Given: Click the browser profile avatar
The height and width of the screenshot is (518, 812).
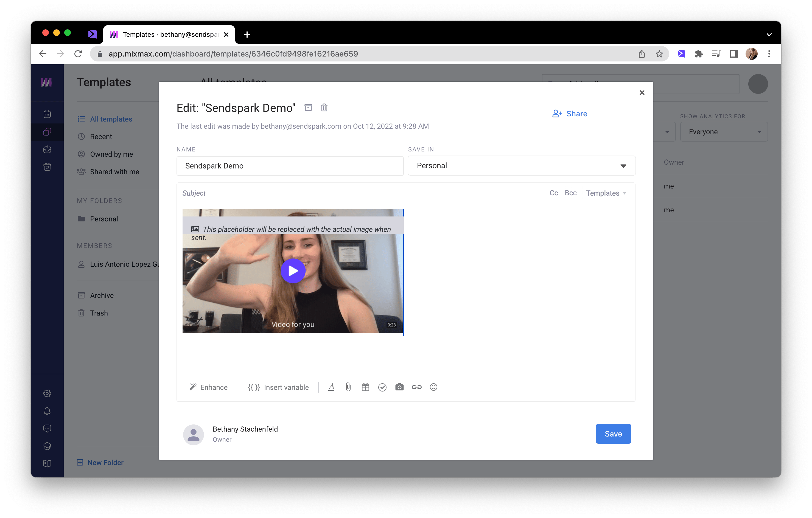Looking at the screenshot, I should [x=752, y=54].
